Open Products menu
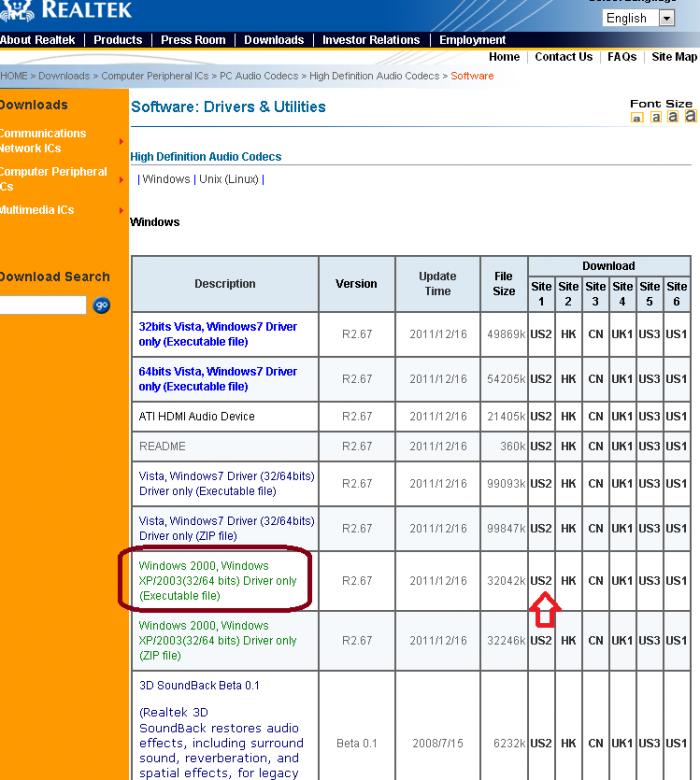 pos(118,40)
